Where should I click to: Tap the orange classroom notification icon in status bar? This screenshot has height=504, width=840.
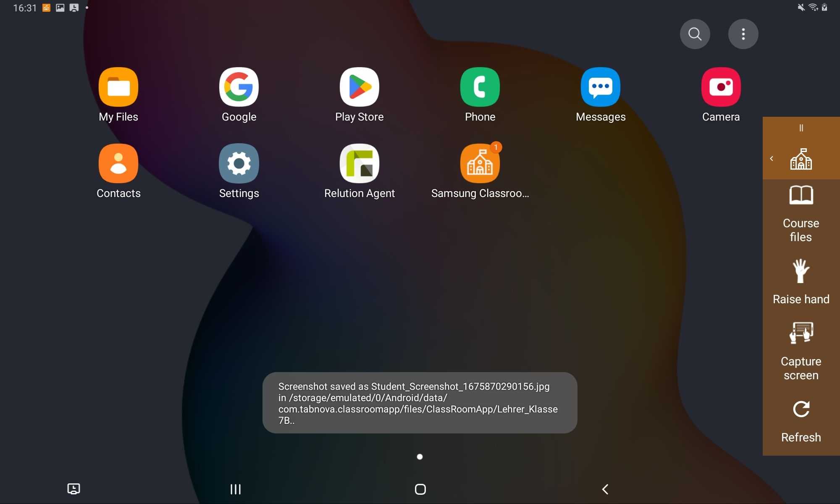point(46,8)
